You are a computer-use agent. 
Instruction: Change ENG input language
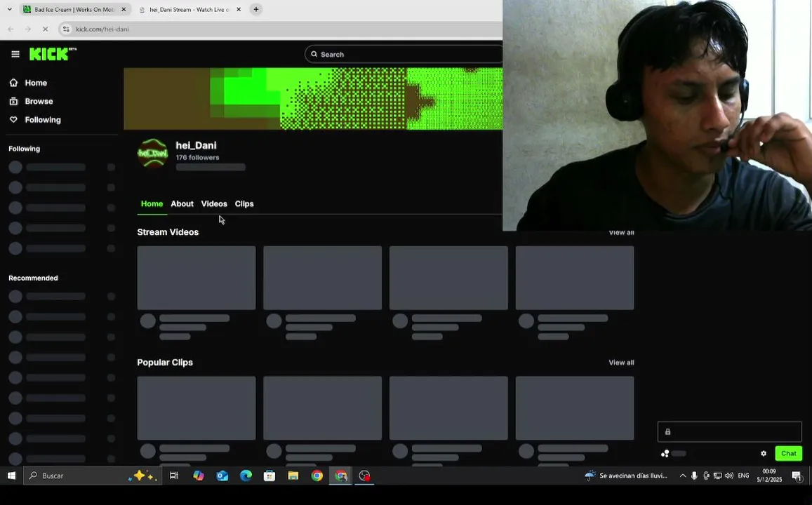pos(743,476)
